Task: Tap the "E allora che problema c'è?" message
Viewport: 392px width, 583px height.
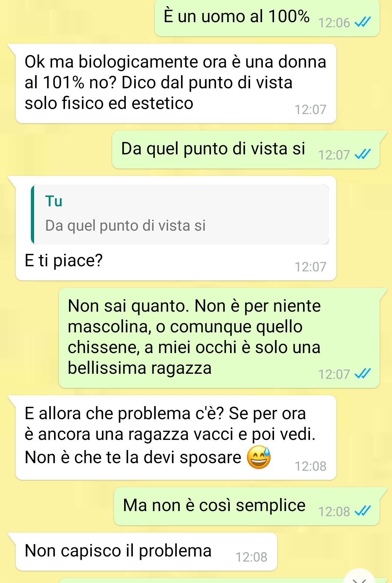Action: coord(176,437)
